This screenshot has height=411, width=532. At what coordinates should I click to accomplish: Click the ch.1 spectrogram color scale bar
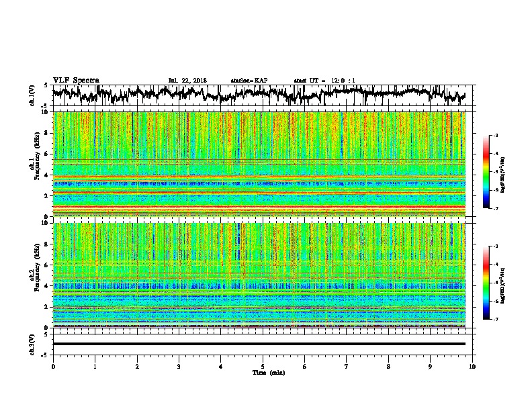point(486,172)
